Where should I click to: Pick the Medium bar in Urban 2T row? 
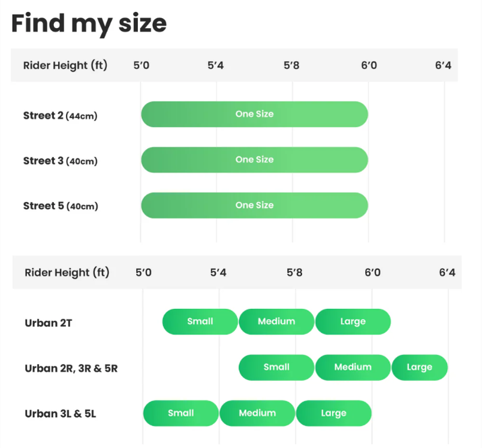point(276,321)
